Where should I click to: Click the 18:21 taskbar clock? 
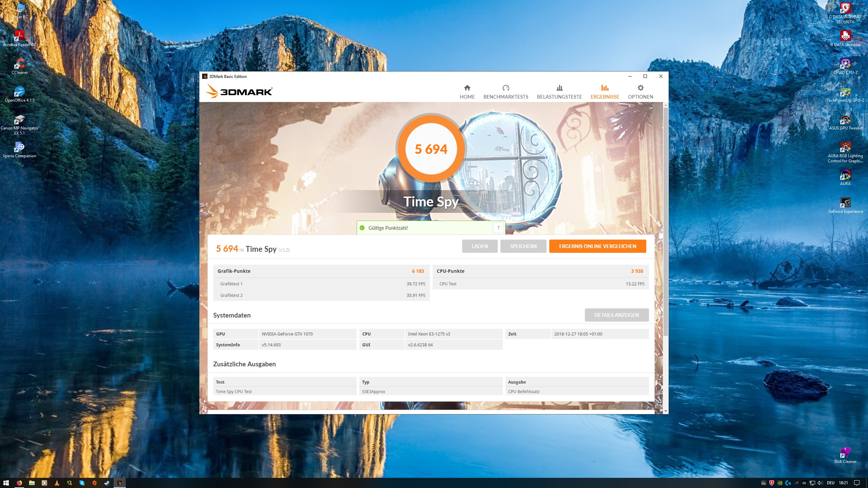tap(843, 483)
